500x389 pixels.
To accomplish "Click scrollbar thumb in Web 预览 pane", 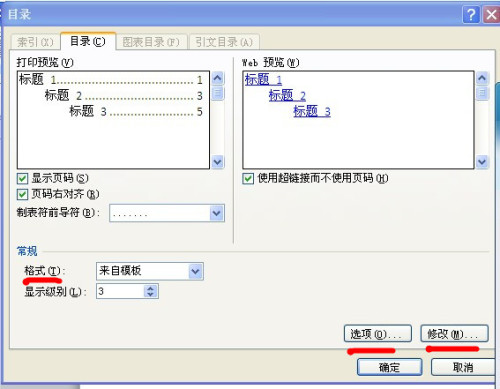I will 482,93.
